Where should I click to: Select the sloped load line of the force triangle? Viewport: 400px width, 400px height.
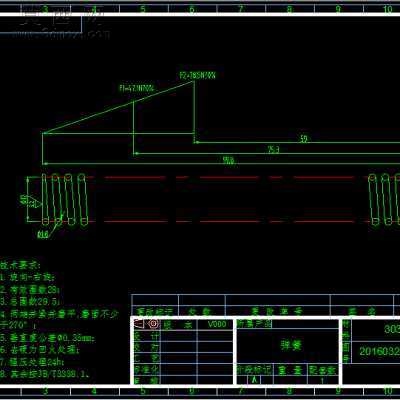(x=118, y=108)
